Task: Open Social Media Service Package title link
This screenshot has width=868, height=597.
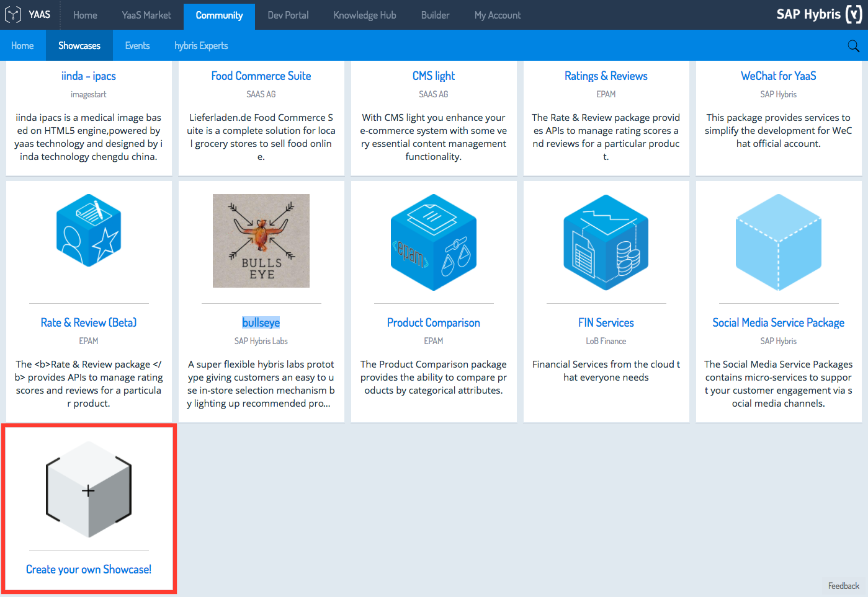Action: (x=779, y=323)
